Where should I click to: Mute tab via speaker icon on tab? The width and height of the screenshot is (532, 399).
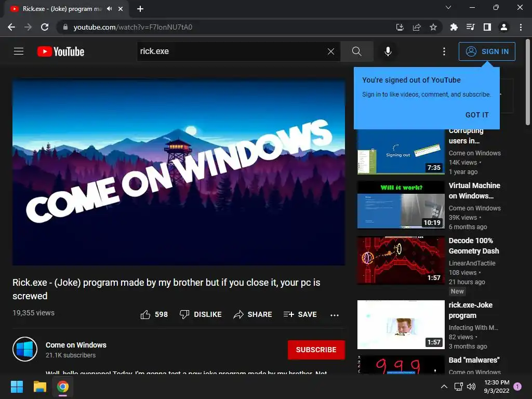coord(109,8)
